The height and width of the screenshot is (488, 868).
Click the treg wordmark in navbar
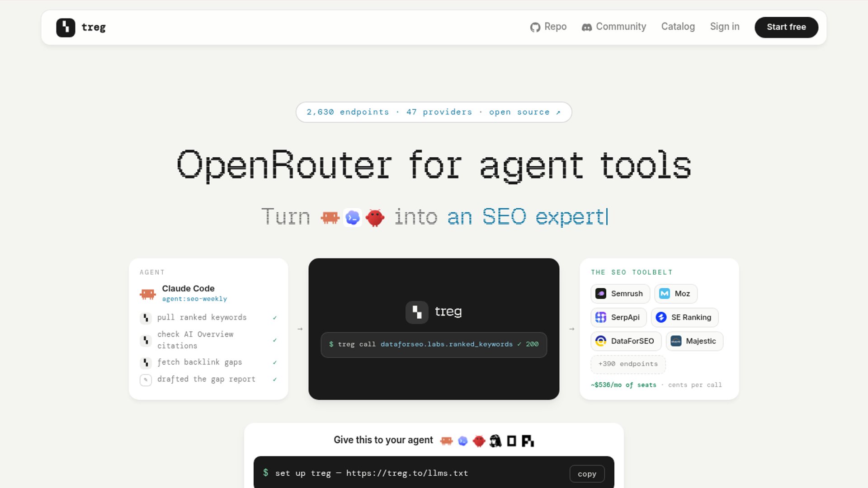click(94, 27)
